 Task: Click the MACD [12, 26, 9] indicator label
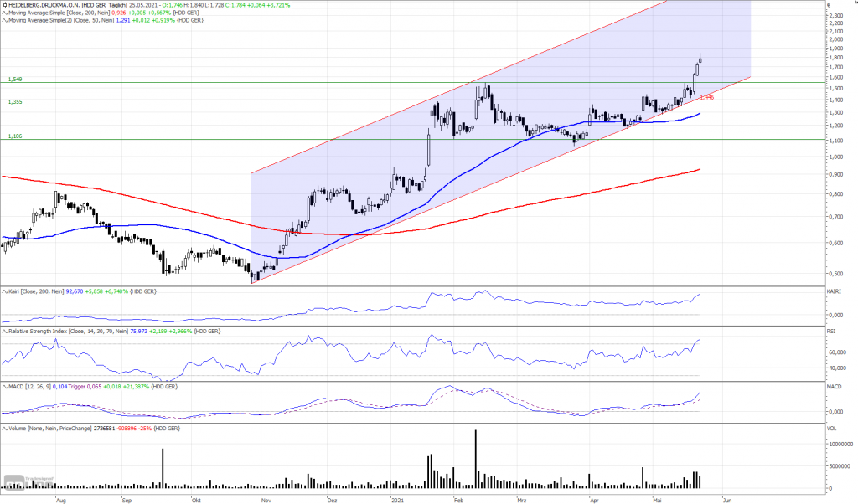[x=29, y=387]
